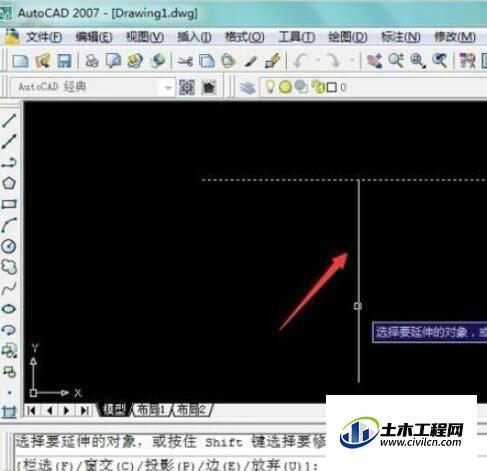
Task: Select the Ellipse Arc tool
Action: click(9, 330)
